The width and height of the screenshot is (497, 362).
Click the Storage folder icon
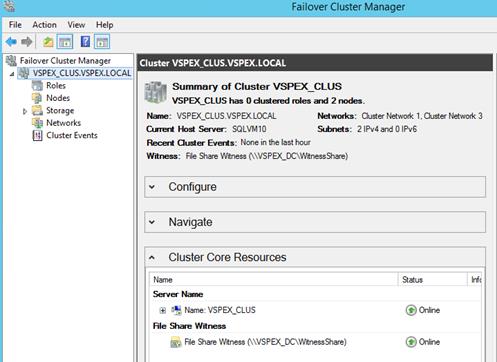click(x=37, y=110)
